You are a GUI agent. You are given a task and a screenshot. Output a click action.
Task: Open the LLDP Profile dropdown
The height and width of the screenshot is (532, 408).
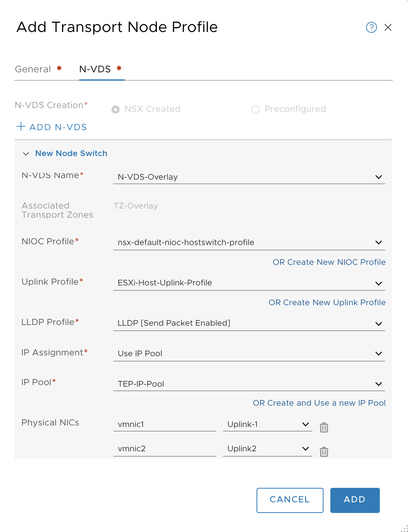[249, 323]
